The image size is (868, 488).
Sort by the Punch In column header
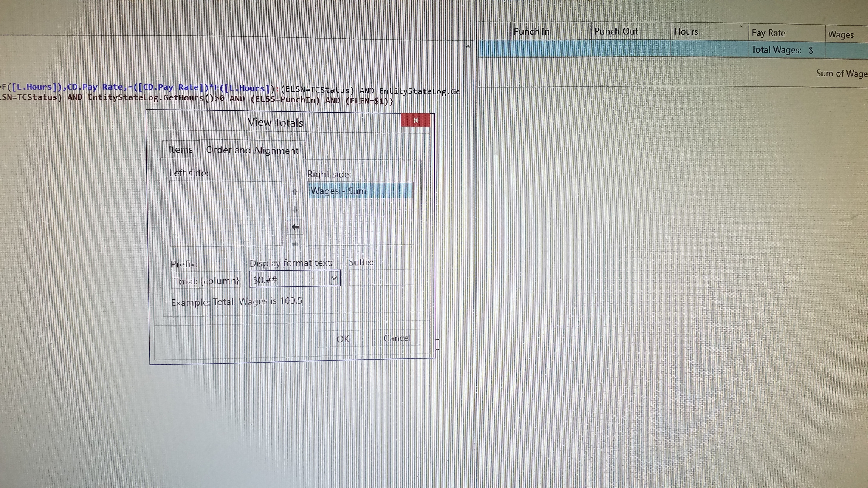click(x=551, y=31)
